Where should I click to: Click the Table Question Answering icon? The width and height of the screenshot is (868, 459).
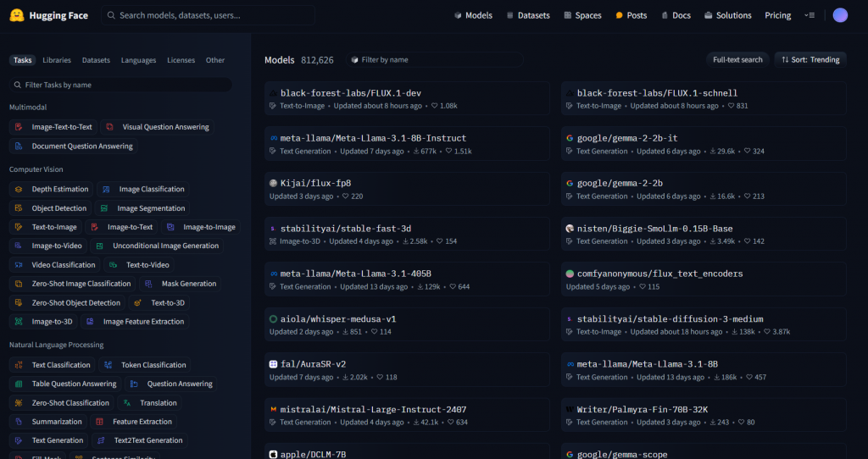[x=19, y=384]
